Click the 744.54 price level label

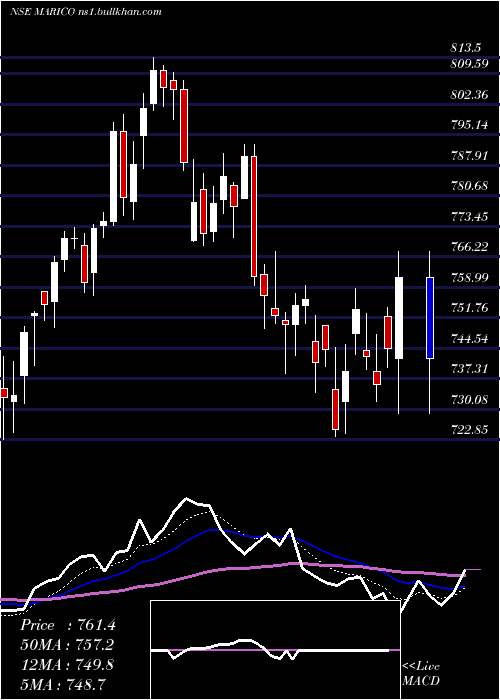click(469, 339)
